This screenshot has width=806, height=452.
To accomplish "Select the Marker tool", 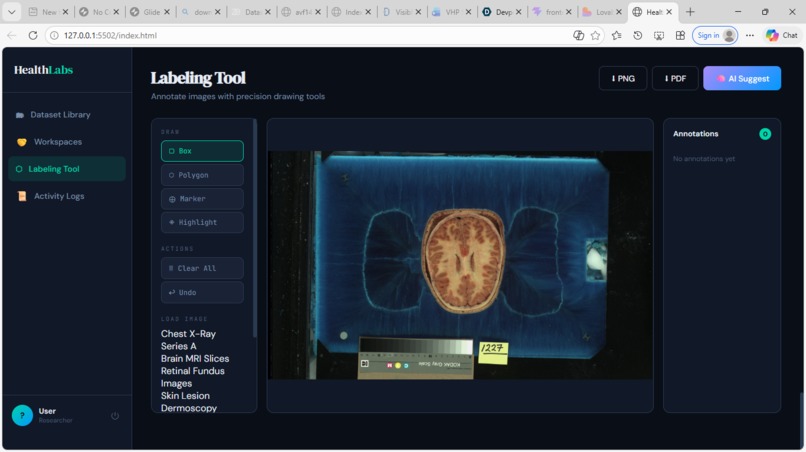I will click(x=202, y=198).
